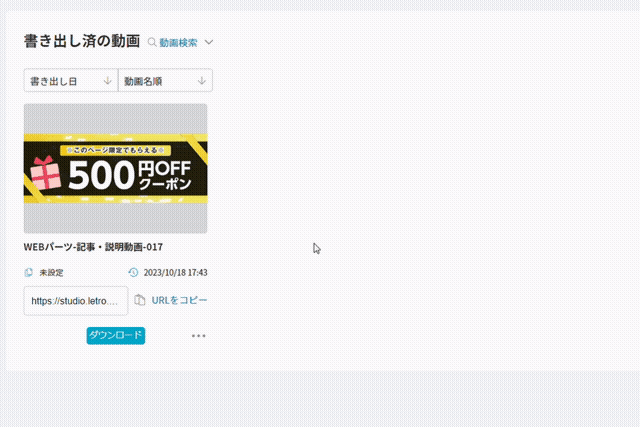Click the copy icon beside 未設定

pyautogui.click(x=29, y=272)
